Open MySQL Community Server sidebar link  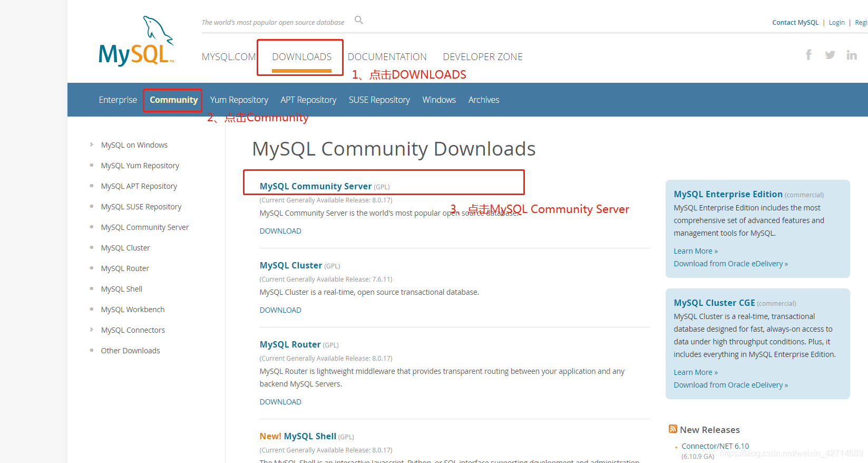click(145, 227)
